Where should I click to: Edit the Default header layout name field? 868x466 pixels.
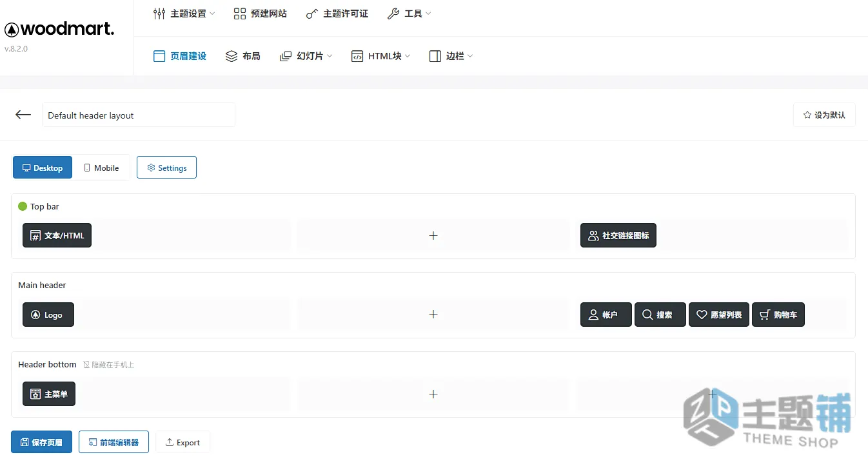pos(139,115)
